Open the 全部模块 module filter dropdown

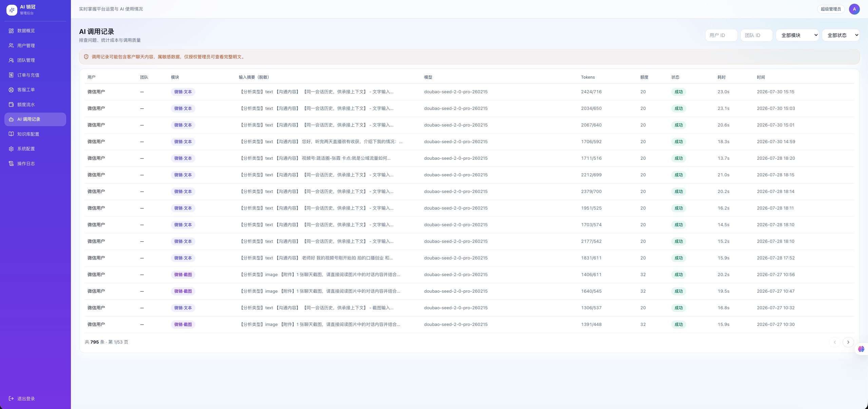click(797, 35)
